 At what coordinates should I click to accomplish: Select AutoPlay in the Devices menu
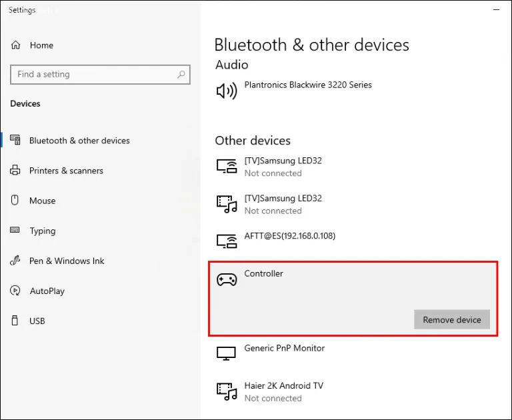coord(47,291)
